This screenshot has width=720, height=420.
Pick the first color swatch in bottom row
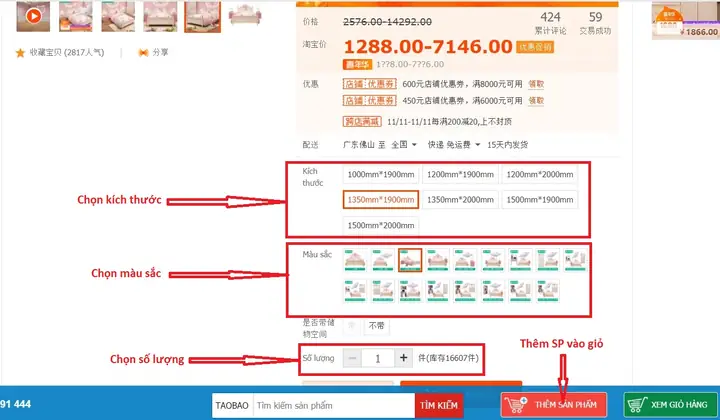(x=355, y=291)
